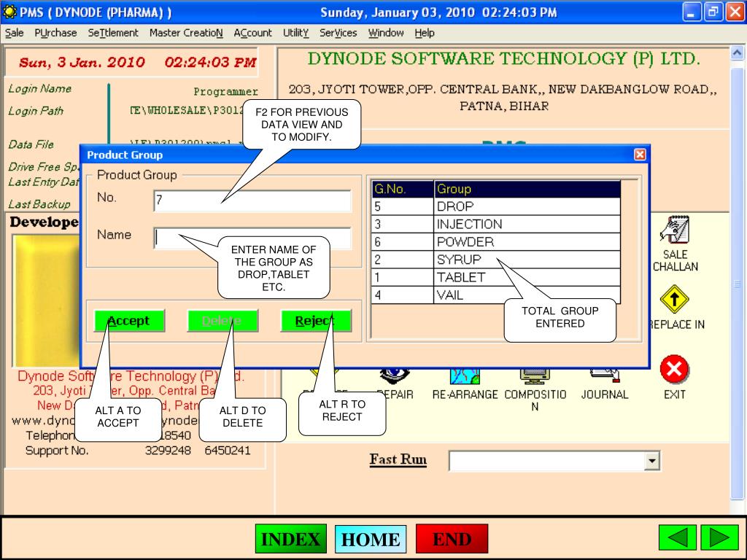
Task: Click the main window vertical scrollbar thumb
Action: [737, 284]
